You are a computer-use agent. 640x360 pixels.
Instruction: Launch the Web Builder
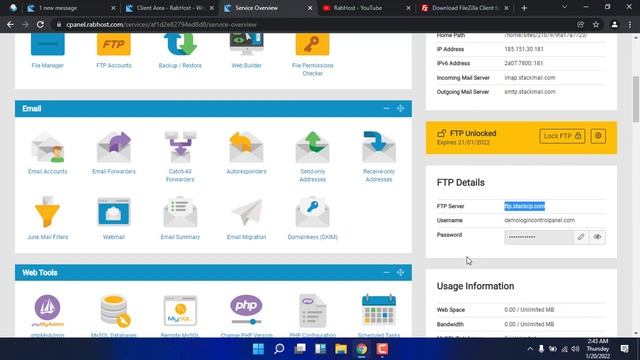246,51
